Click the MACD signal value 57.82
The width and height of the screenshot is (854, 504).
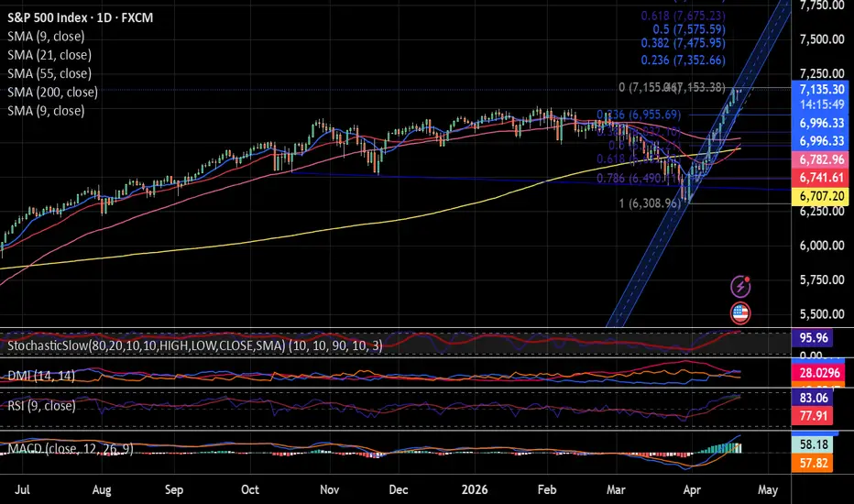[814, 464]
